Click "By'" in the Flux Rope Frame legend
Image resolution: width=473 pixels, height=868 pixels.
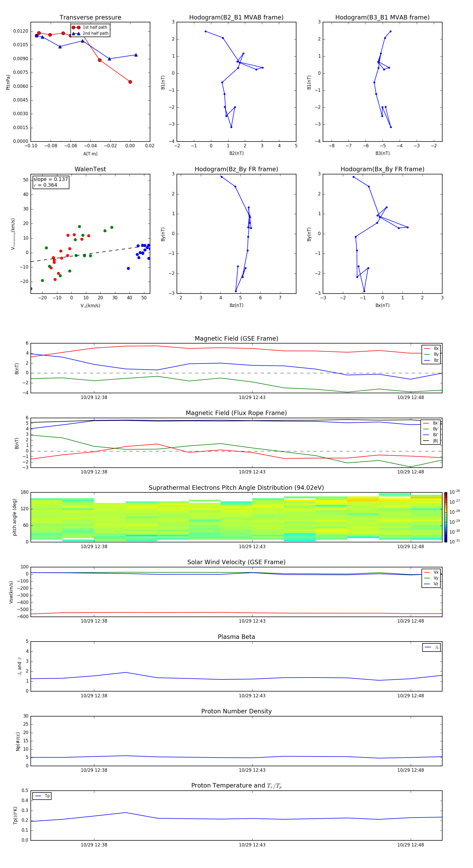click(x=436, y=429)
